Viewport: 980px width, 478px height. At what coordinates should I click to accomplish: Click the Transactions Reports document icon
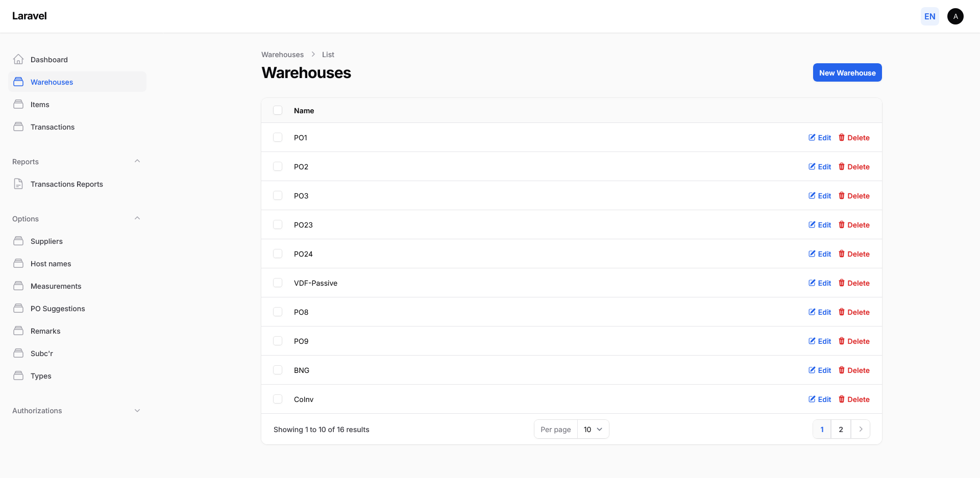18,184
